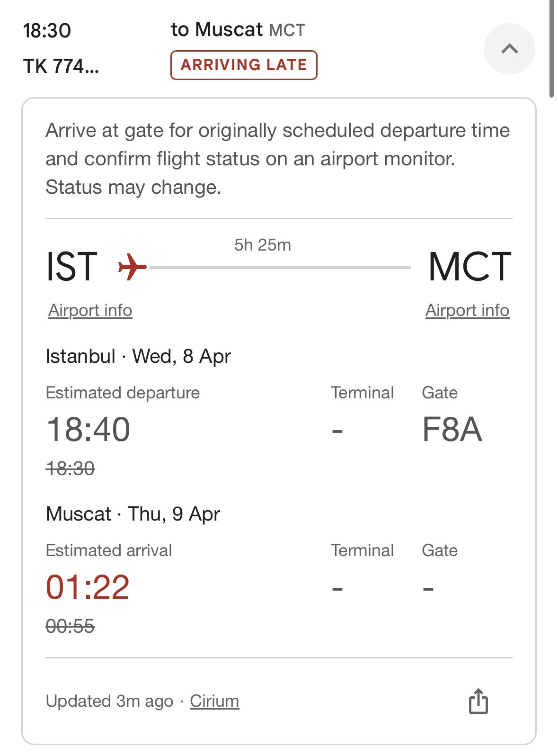Screen dimensions: 558x756
Task: Tap the 18:40 estimated departure time
Action: pos(88,429)
